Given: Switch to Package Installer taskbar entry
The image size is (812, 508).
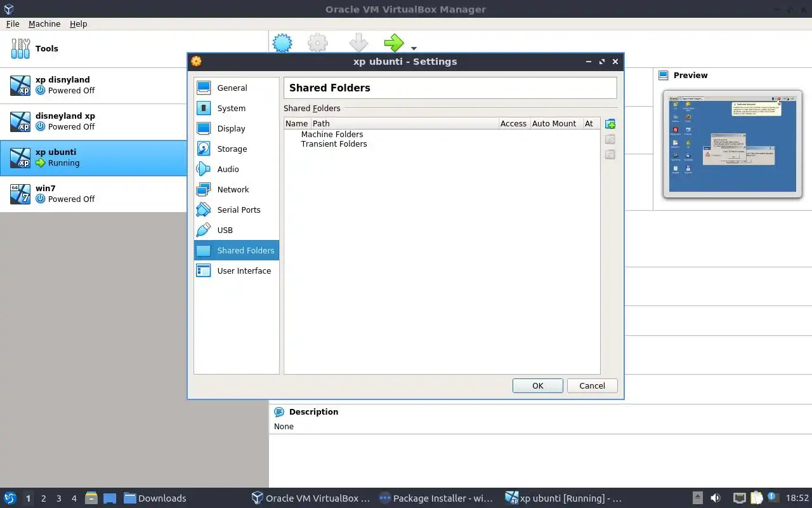Looking at the screenshot, I should point(436,498).
